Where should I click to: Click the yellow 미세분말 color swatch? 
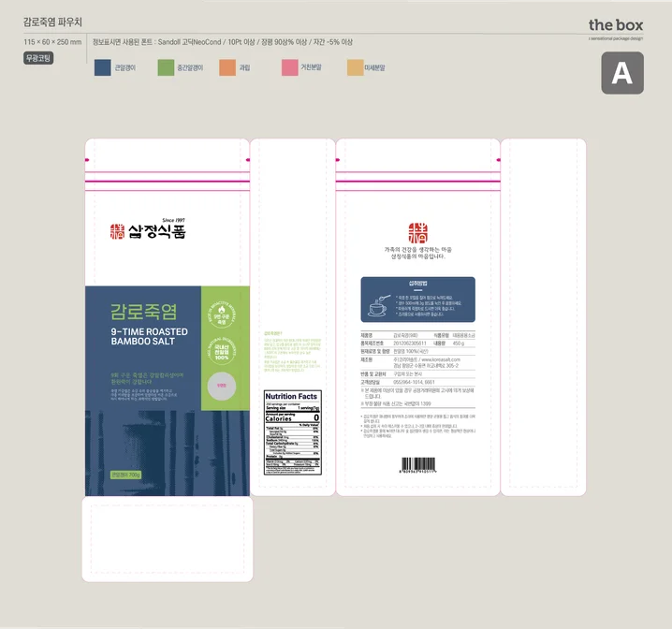click(356, 67)
